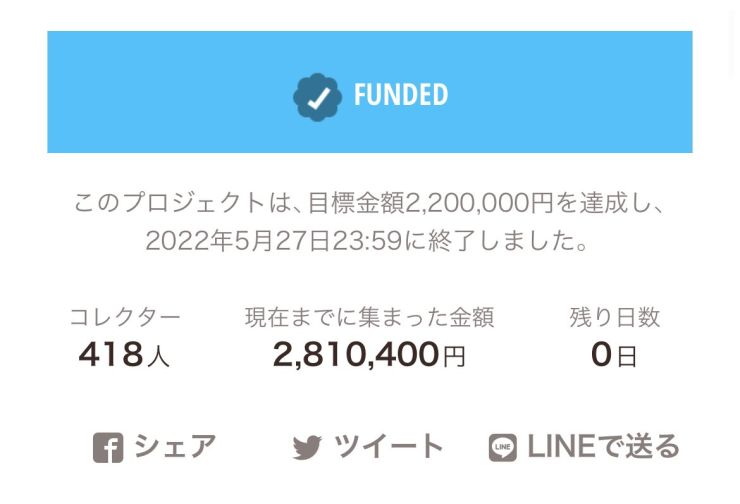Click the end date 2022年5月27日23:59 text
This screenshot has height=504, width=740.
click(x=274, y=241)
